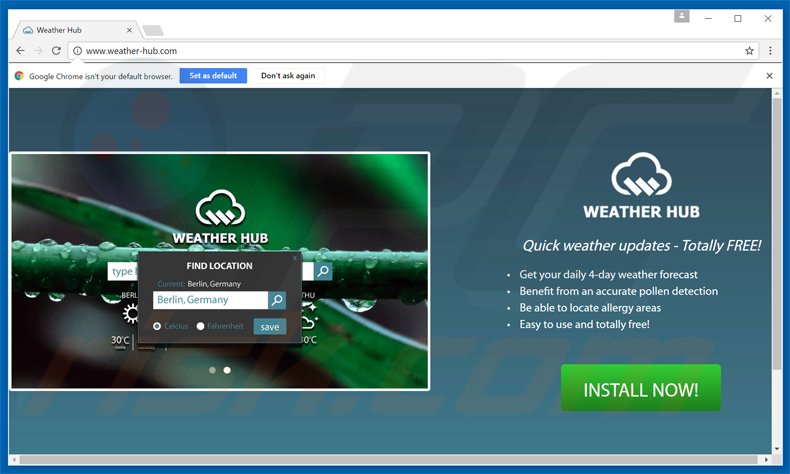Close the Find Location dialog
This screenshot has height=474, width=790.
(295, 258)
